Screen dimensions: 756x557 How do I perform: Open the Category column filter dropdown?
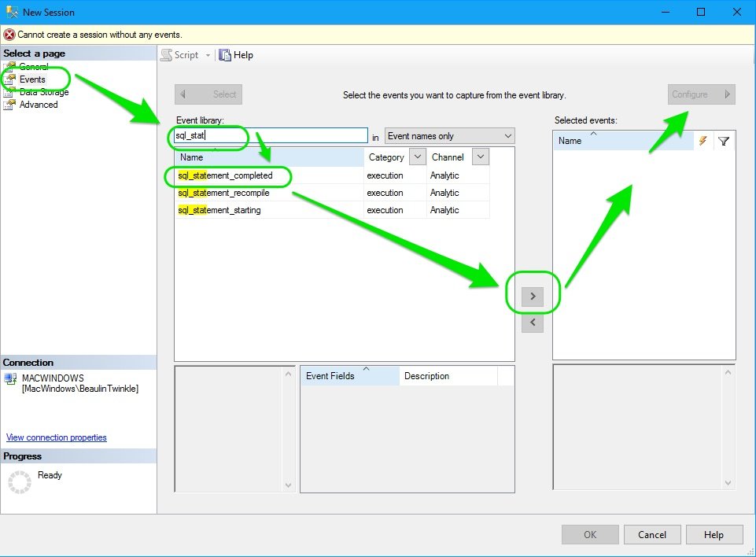pos(418,157)
